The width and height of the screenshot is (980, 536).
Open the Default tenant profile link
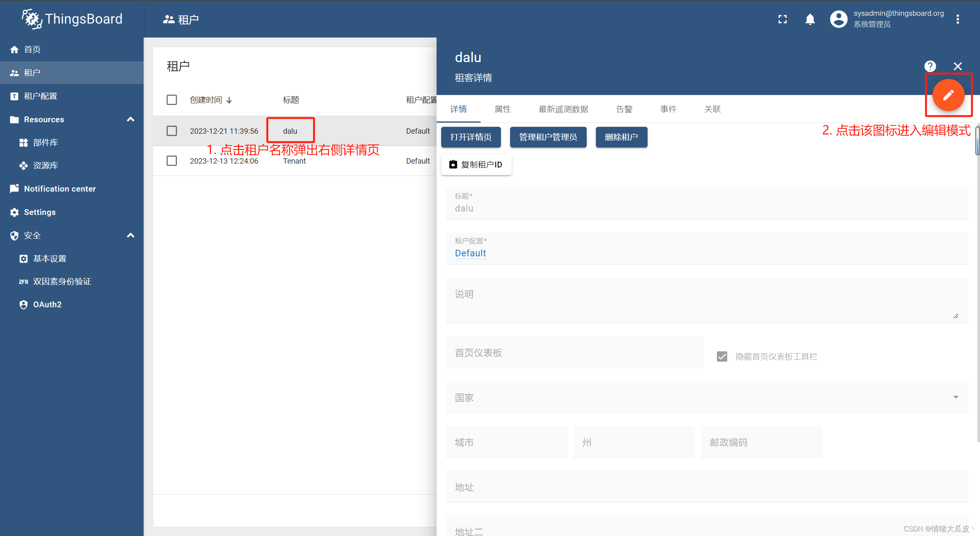(x=470, y=253)
